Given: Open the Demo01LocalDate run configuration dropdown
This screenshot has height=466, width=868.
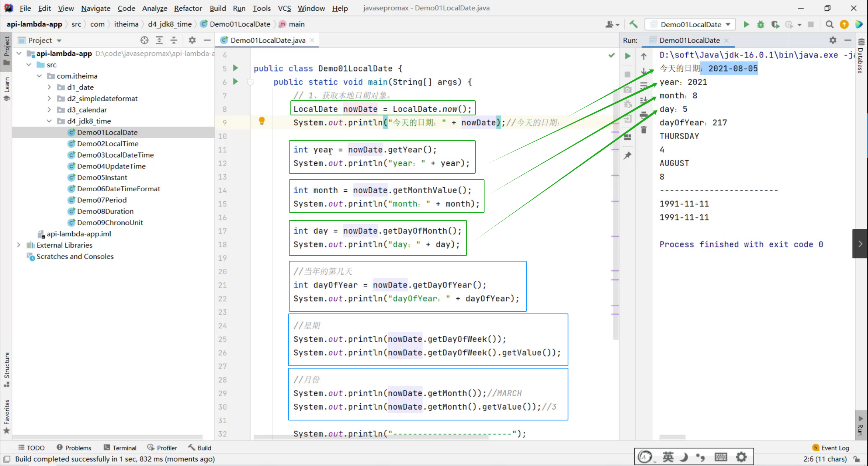Looking at the screenshot, I should (691, 24).
